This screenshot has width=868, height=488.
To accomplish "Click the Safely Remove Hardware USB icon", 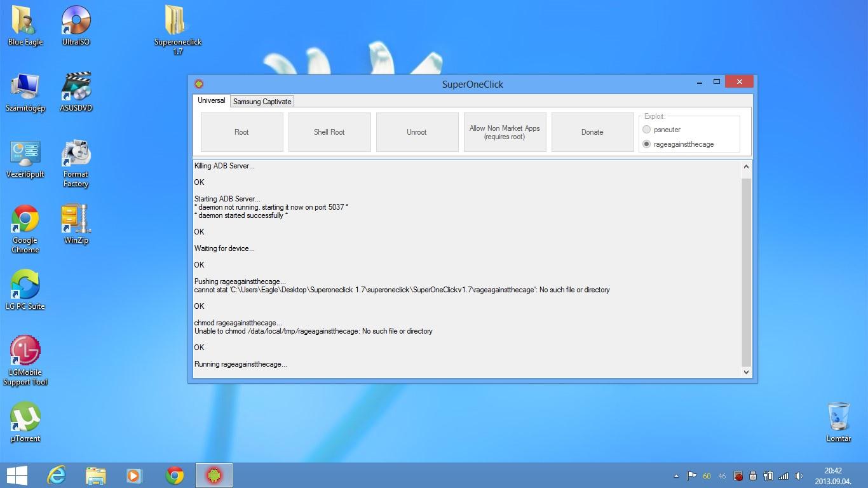I will (753, 475).
